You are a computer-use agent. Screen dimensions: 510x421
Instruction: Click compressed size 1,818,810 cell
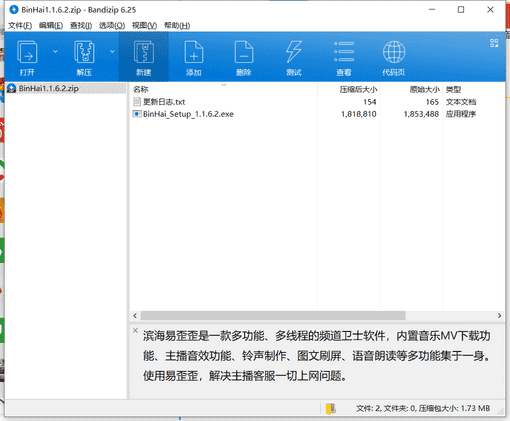[359, 114]
